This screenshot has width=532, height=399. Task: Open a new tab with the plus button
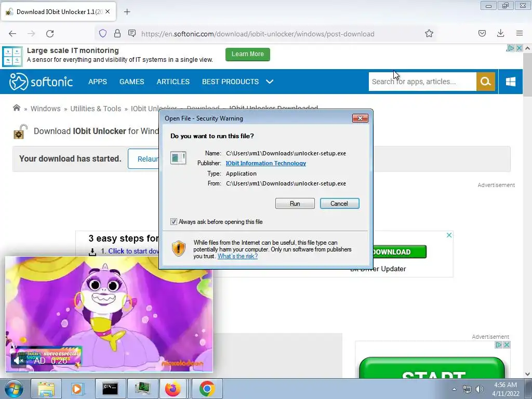[127, 12]
